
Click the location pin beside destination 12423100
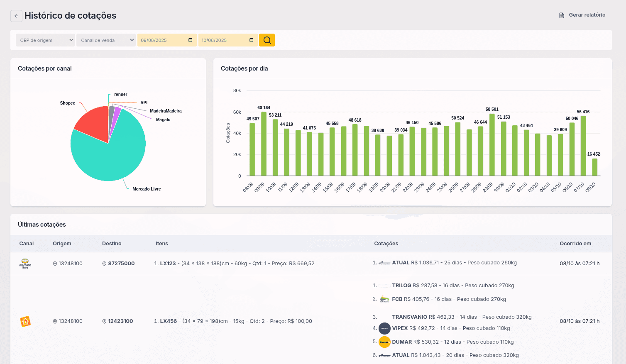[104, 321]
